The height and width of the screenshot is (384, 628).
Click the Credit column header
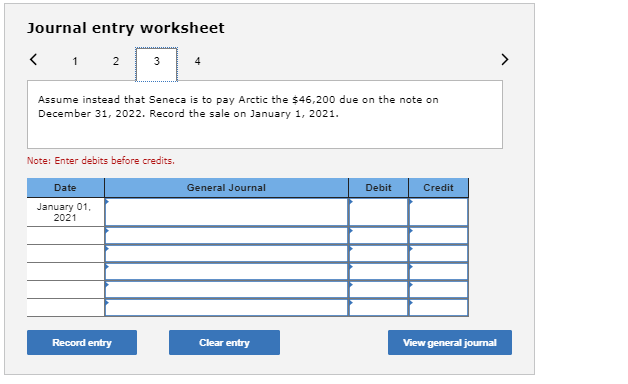point(438,187)
